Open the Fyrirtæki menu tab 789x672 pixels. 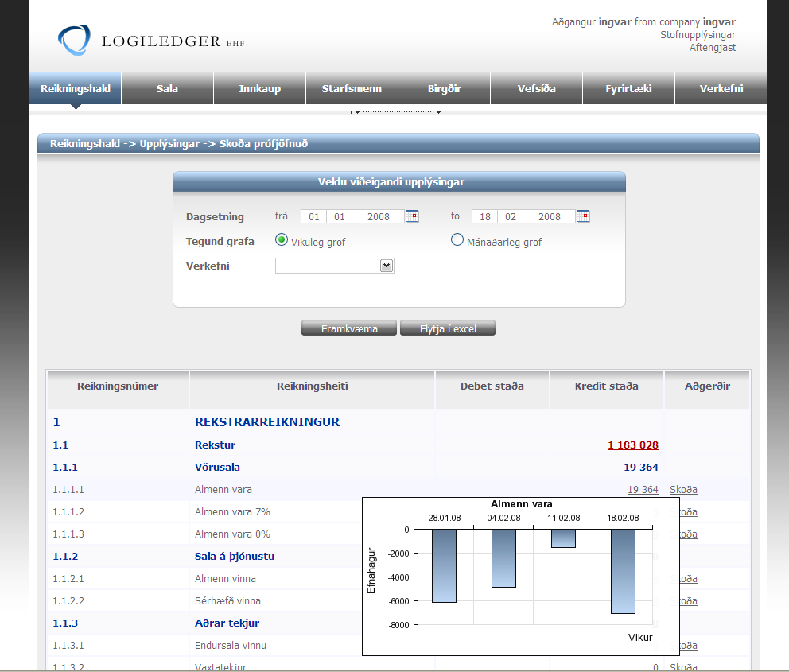click(628, 88)
